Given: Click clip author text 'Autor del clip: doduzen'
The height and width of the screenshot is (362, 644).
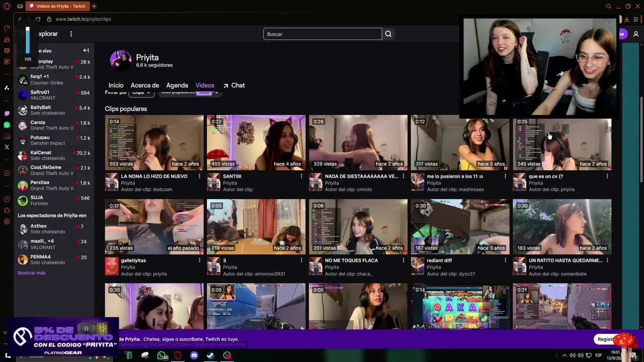Looking at the screenshot, I should tap(146, 190).
